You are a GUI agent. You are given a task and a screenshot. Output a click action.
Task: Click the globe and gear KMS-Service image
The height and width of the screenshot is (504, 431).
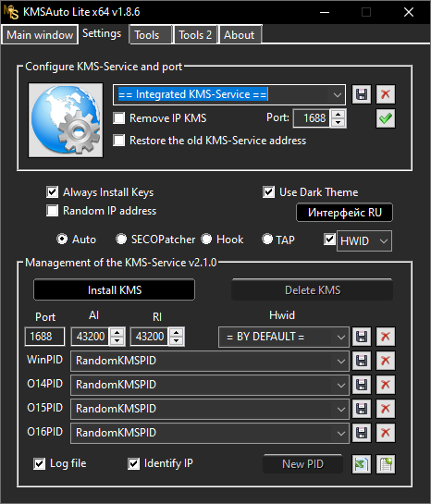66,120
